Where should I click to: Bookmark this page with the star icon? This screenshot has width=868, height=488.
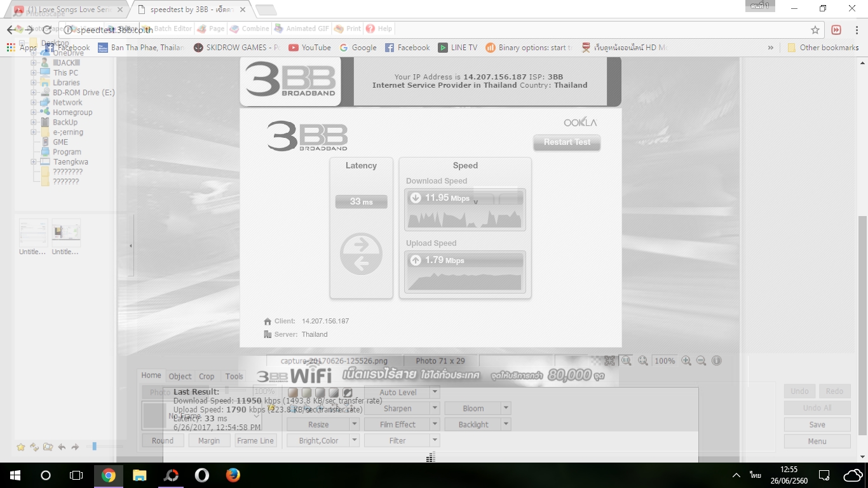[815, 29]
